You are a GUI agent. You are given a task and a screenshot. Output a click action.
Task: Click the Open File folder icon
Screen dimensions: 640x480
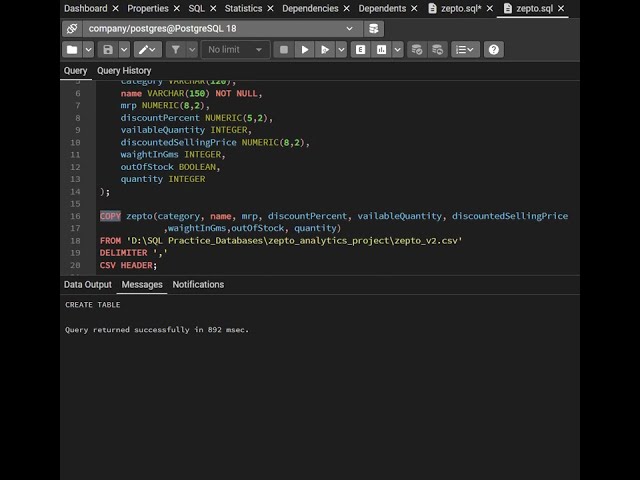pyautogui.click(x=72, y=50)
